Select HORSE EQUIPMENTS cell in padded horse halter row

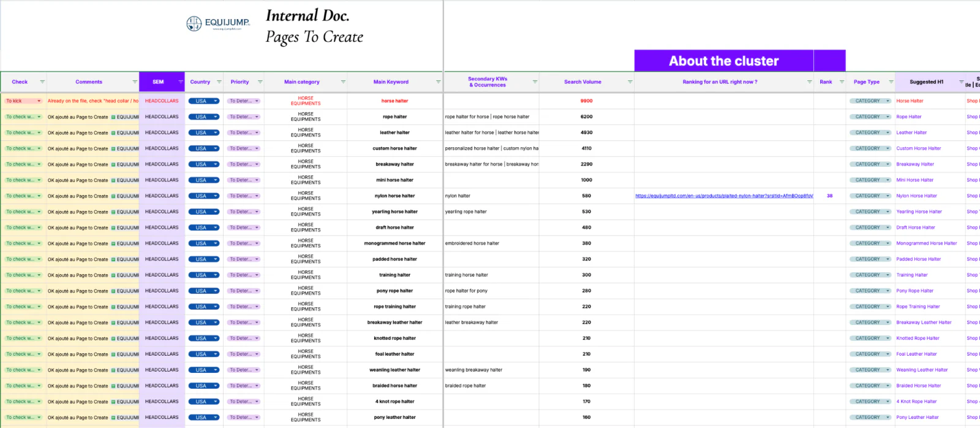pos(306,259)
